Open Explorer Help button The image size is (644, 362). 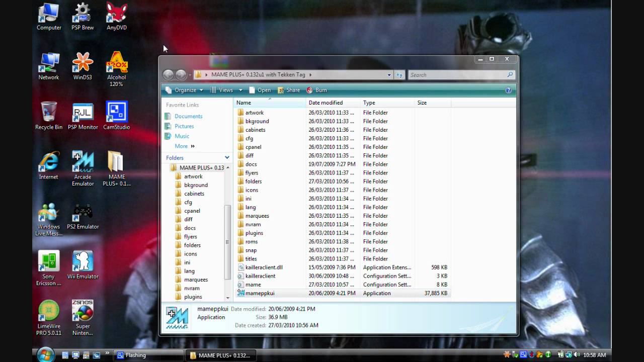click(x=508, y=90)
